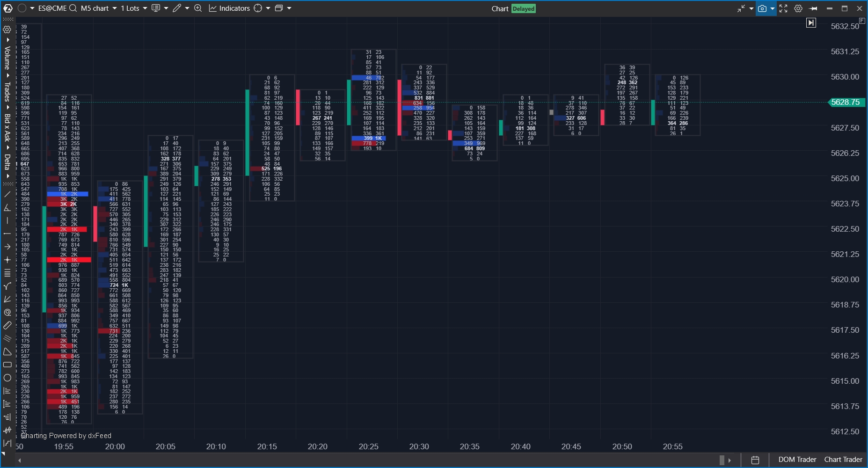The width and height of the screenshot is (868, 468).
Task: Click the fullscreen expand arrows icon
Action: (x=783, y=8)
